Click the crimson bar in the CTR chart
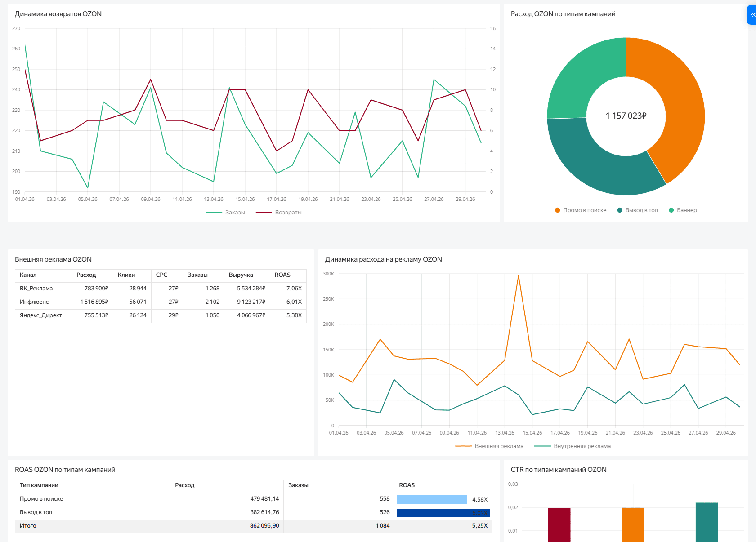756x542 pixels. (559, 525)
